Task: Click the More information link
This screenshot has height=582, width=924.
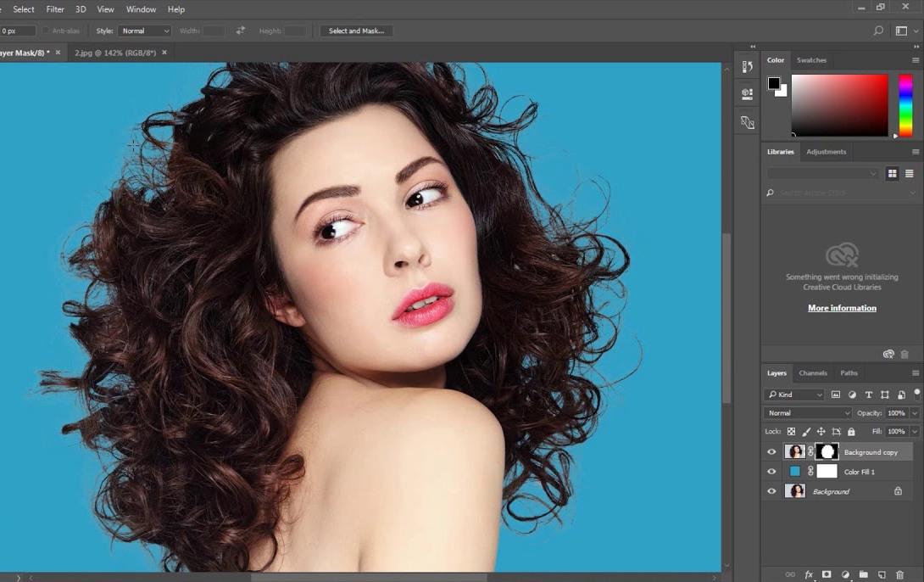Action: point(841,307)
